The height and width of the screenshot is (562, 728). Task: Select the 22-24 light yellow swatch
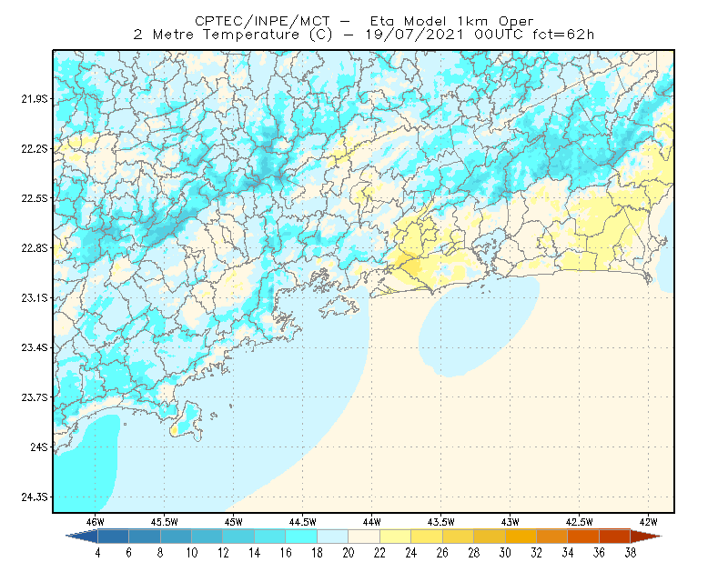point(396,537)
